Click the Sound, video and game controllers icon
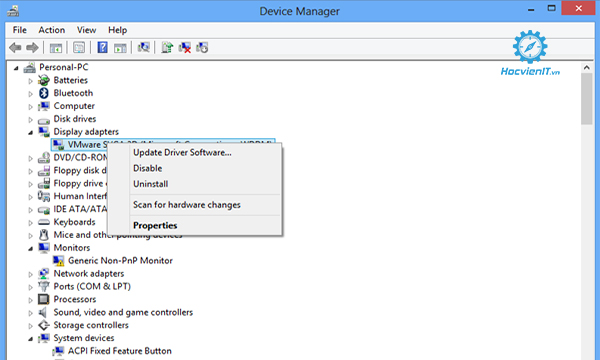This screenshot has width=600, height=360. pos(43,312)
